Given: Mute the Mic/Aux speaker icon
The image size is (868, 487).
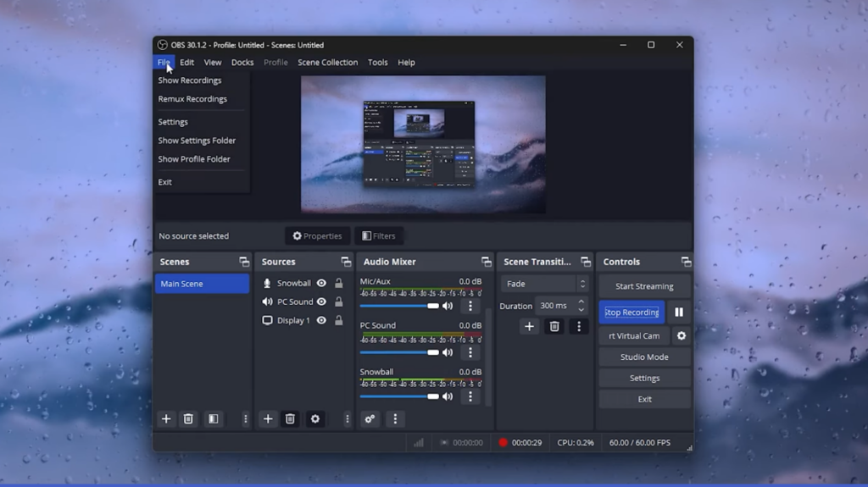Looking at the screenshot, I should (448, 306).
